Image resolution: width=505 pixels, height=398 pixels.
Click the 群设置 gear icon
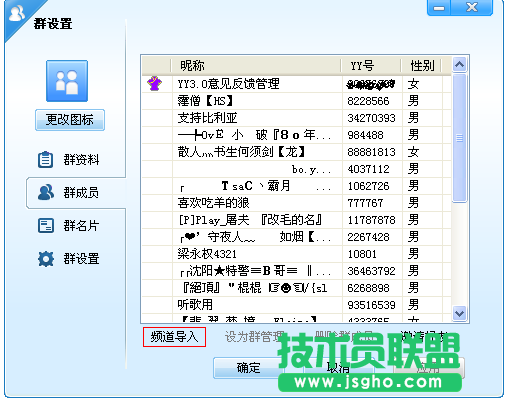click(46, 259)
